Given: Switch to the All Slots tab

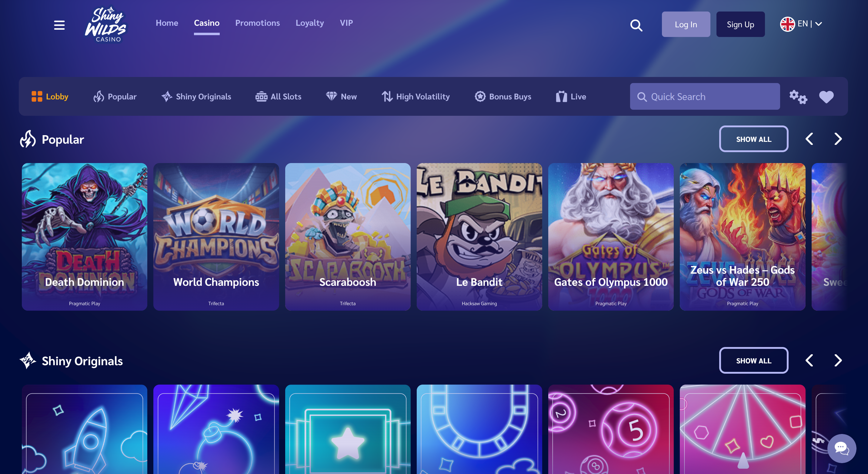Looking at the screenshot, I should (278, 96).
